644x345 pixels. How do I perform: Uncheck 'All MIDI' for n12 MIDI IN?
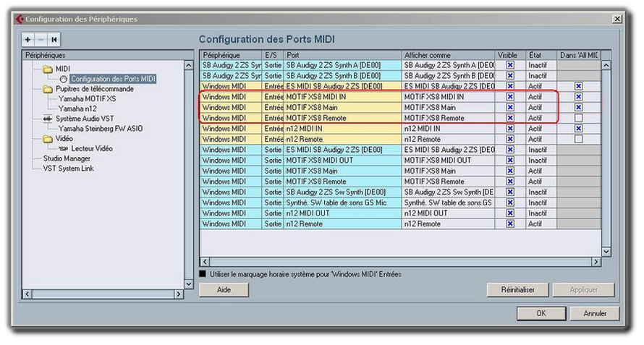click(x=578, y=129)
